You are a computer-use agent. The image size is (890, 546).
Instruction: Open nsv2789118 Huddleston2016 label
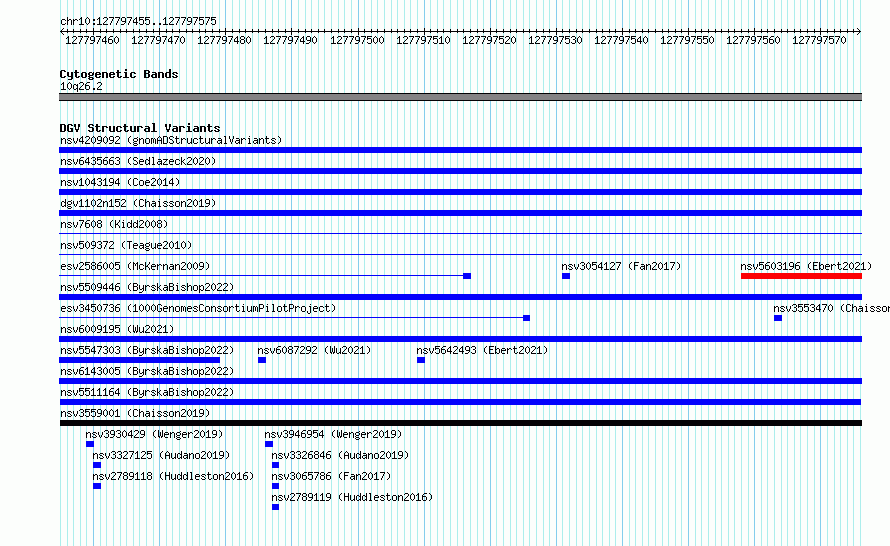[x=173, y=476]
